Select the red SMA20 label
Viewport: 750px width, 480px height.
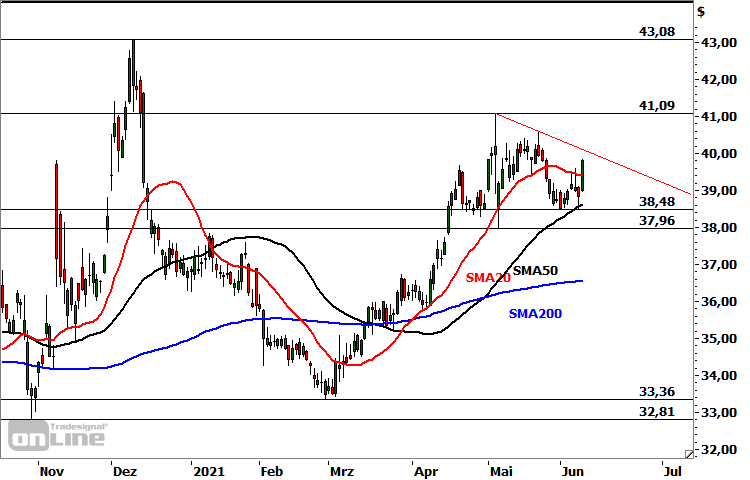pos(488,277)
